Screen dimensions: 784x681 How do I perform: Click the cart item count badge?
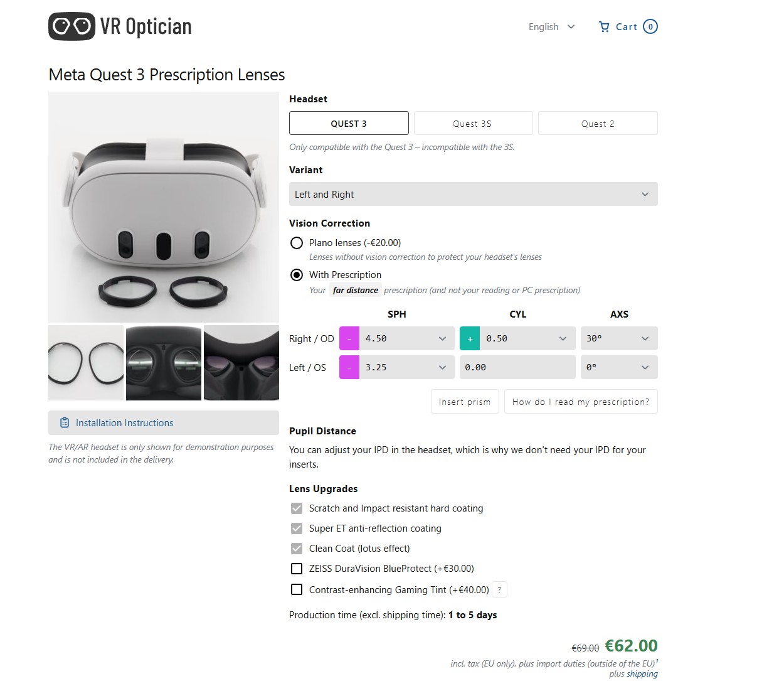tap(650, 26)
